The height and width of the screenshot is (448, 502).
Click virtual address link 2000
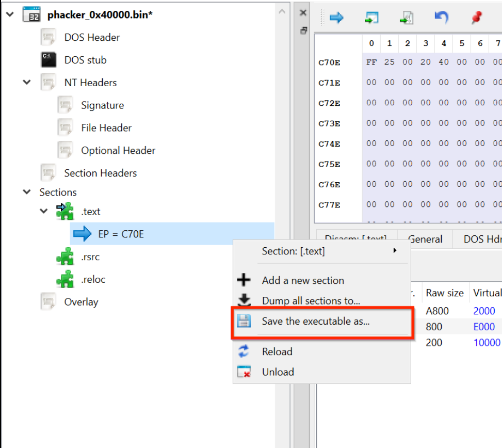tap(484, 311)
